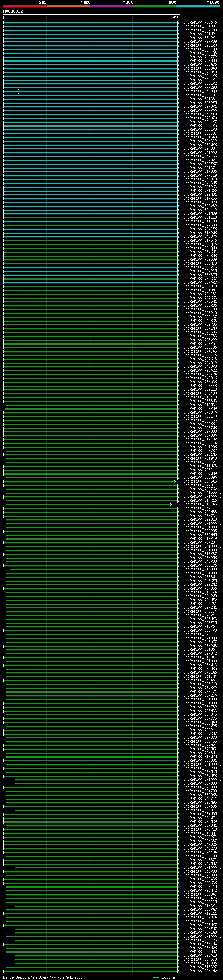Open hit UniRef100_O19903
223x980 pixels.
click(x=200, y=569)
